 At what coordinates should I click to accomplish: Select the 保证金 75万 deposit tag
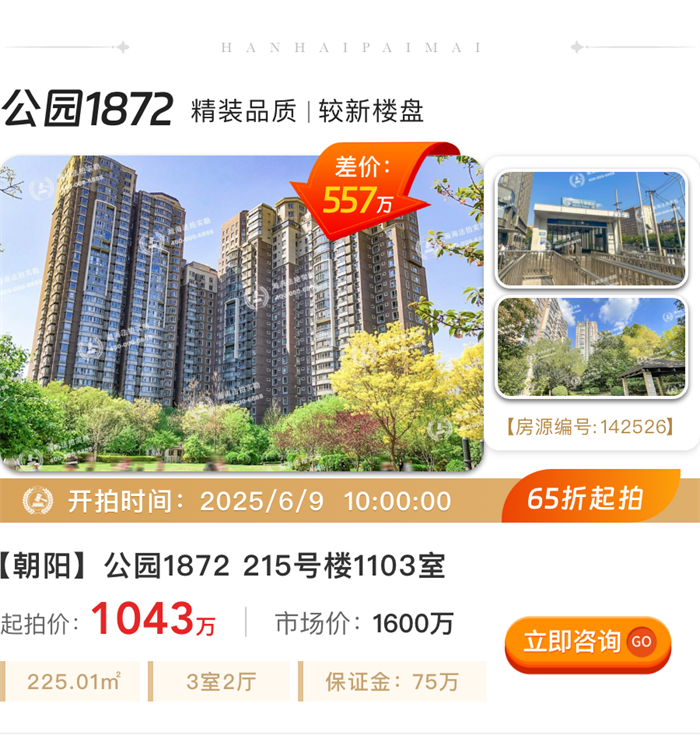[x=392, y=682]
